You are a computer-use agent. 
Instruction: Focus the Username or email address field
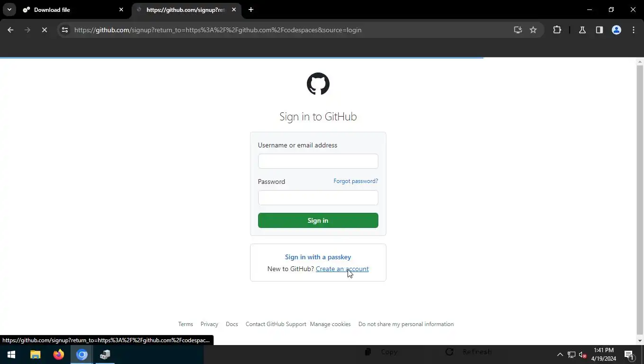pyautogui.click(x=318, y=161)
